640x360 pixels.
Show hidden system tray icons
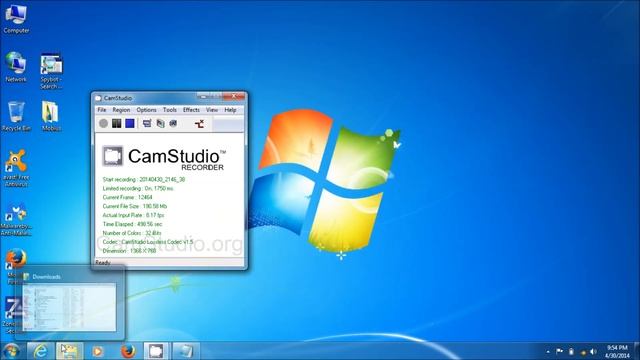[x=548, y=351]
